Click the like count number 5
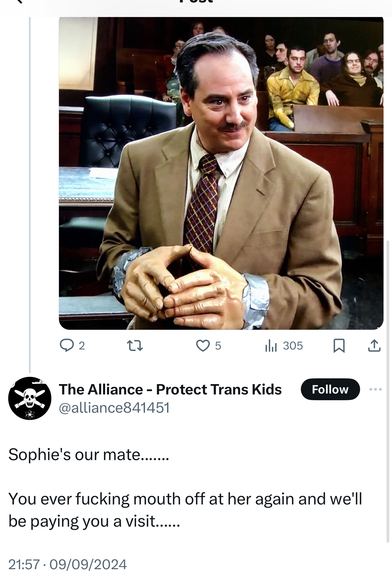The image size is (392, 578). pyautogui.click(x=218, y=346)
